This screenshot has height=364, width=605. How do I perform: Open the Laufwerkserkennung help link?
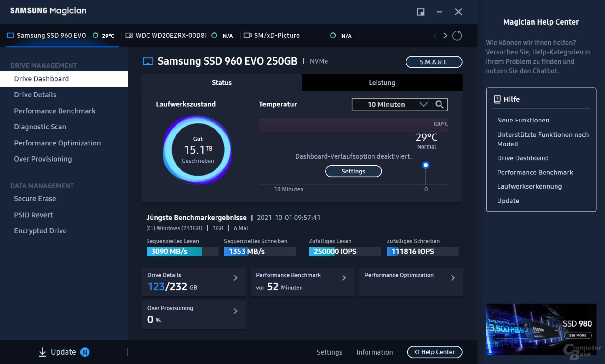click(529, 186)
